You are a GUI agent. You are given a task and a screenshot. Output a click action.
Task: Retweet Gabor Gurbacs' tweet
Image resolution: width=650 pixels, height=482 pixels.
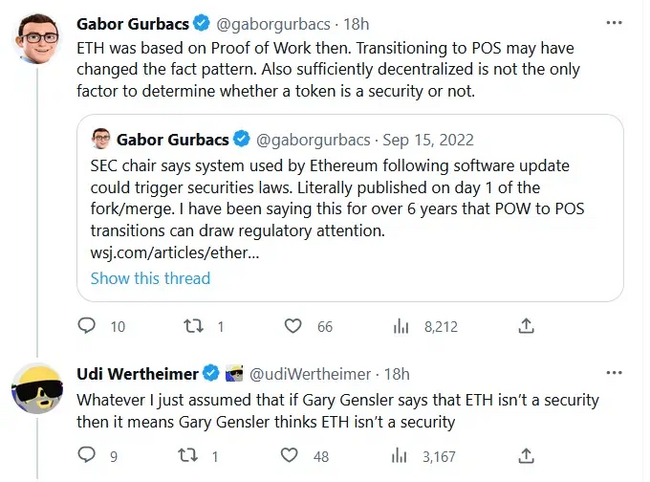coord(192,326)
